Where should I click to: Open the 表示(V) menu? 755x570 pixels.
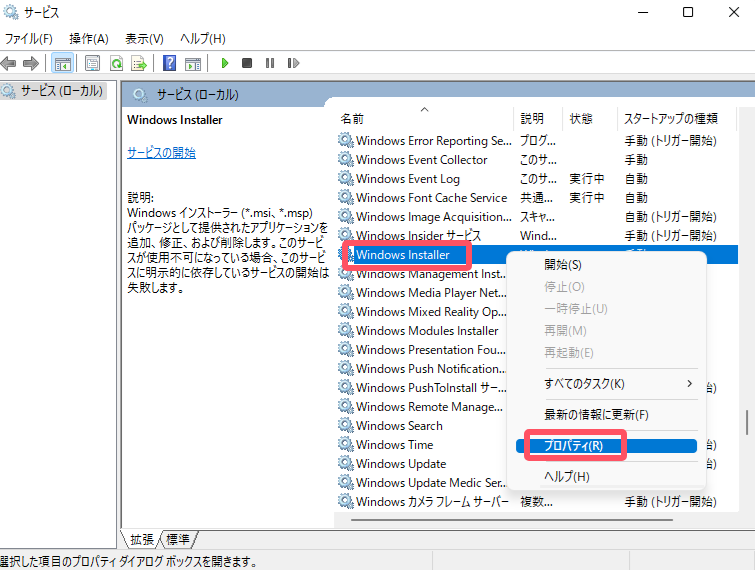pyautogui.click(x=144, y=39)
